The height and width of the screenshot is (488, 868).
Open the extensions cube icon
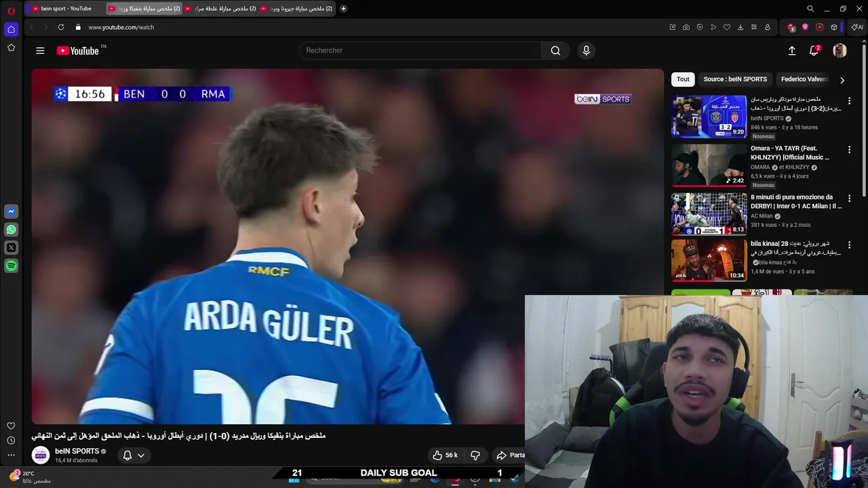click(x=834, y=27)
